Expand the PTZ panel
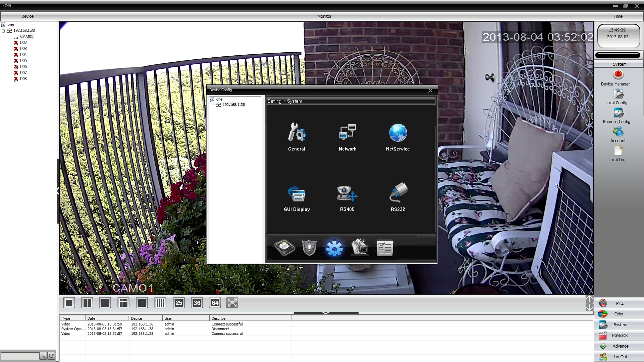Image resolution: width=644 pixels, height=362 pixels. click(x=619, y=303)
